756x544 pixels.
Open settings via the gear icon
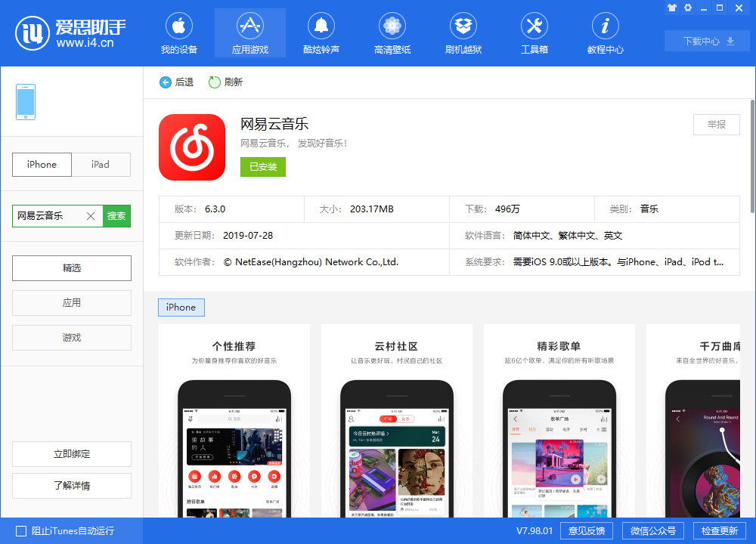[688, 8]
